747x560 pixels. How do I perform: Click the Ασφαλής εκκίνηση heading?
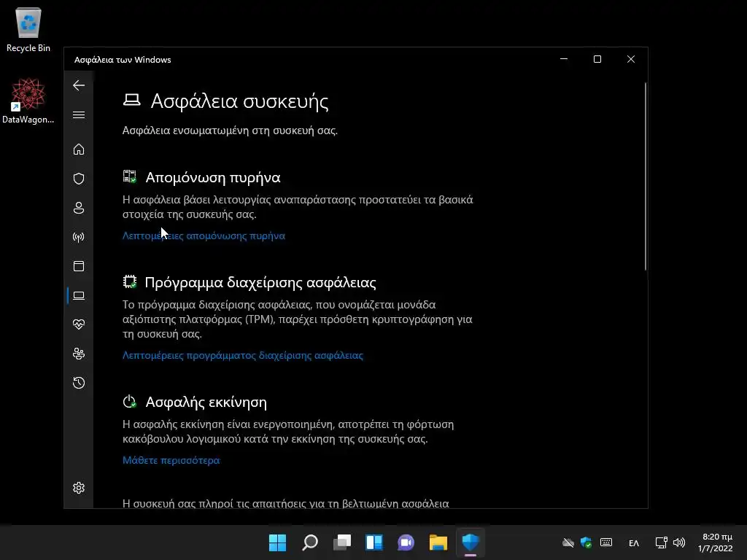(206, 402)
